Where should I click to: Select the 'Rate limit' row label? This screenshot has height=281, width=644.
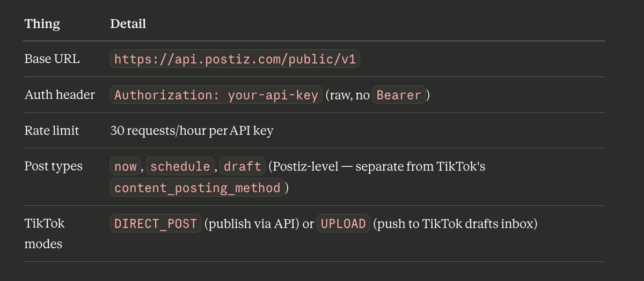coord(52,130)
